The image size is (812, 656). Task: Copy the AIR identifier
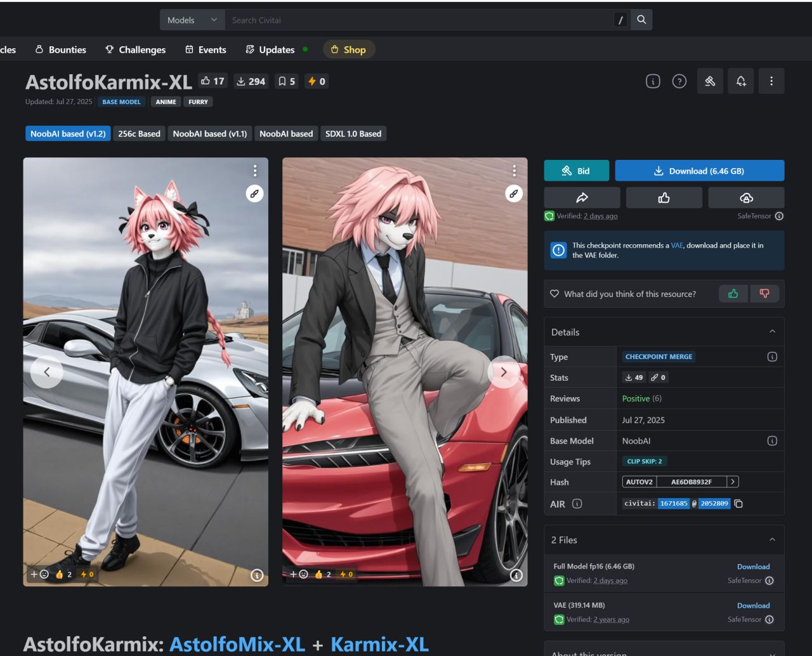click(738, 504)
